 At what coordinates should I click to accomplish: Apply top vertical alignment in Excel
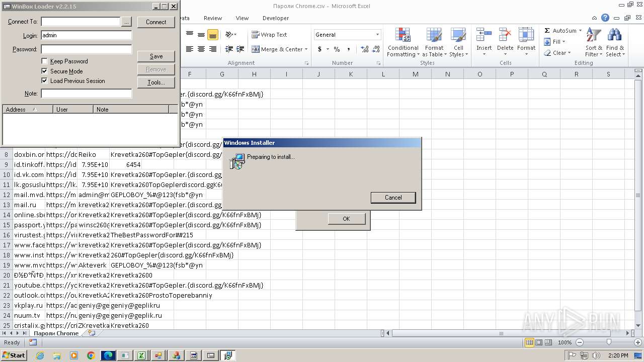point(190,35)
